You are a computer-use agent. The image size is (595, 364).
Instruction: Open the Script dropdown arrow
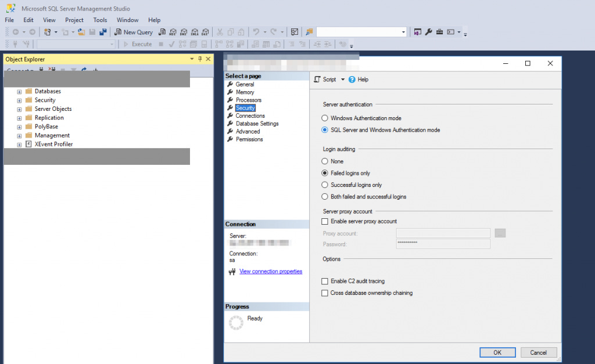coord(343,80)
